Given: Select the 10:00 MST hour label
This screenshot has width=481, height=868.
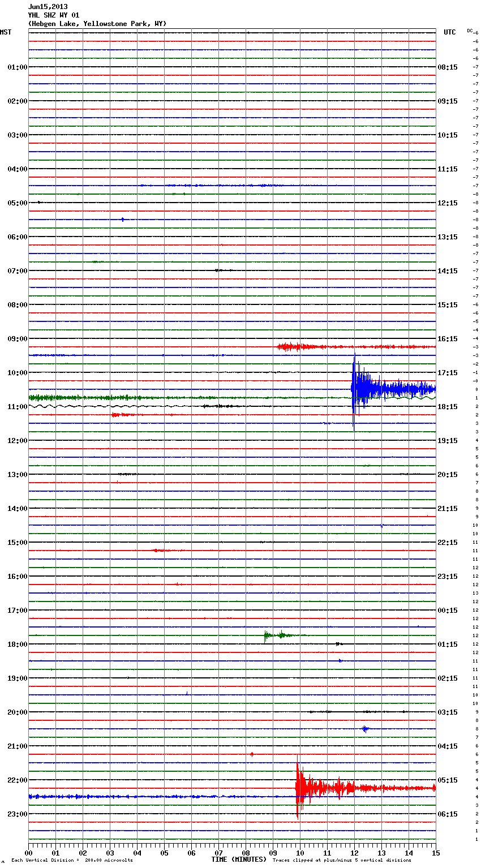Looking at the screenshot, I should click(18, 373).
